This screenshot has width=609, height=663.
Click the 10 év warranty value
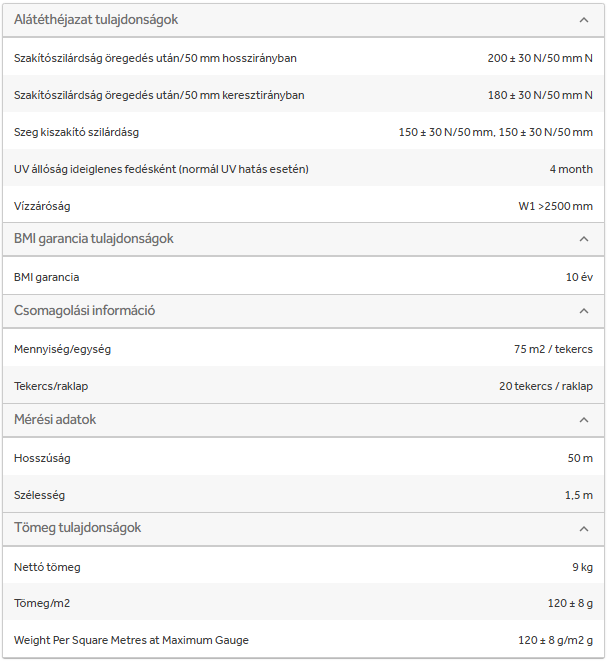click(x=579, y=277)
